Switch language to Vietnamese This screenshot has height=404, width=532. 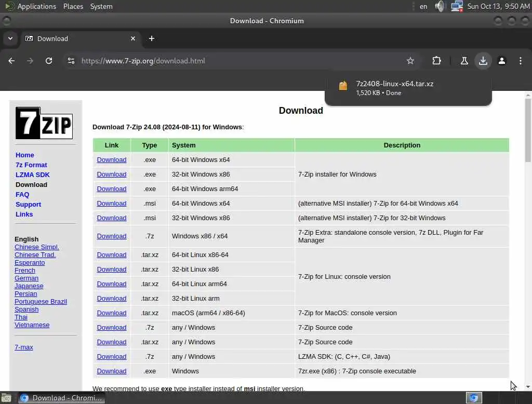(32, 325)
